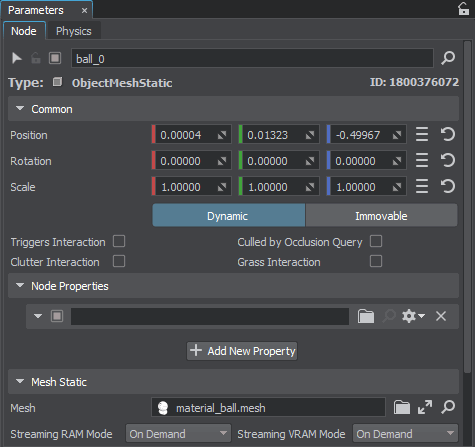This screenshot has height=447, width=475.
Task: Reset Scale with the revert arrow icon
Action: [x=448, y=186]
